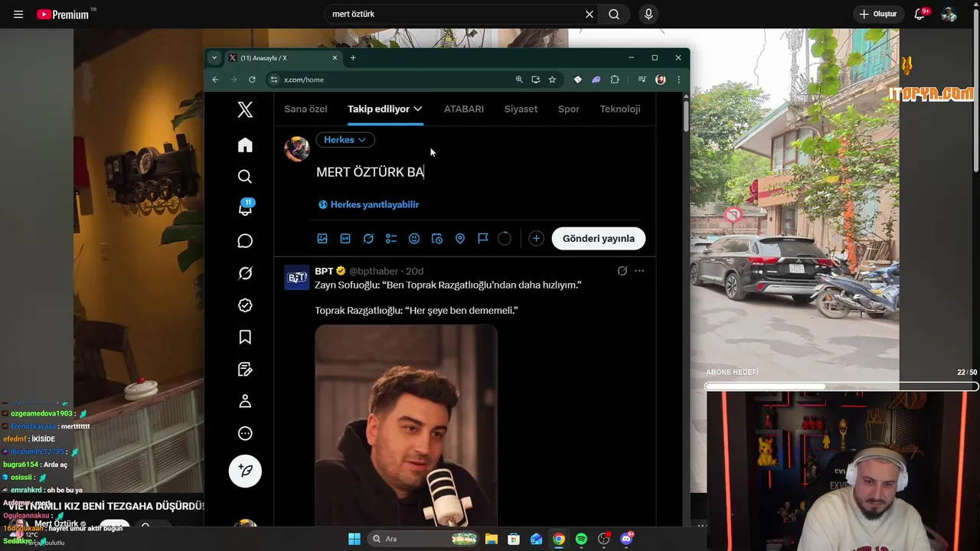The height and width of the screenshot is (551, 980).
Task: Switch to Spor tab
Action: [x=569, y=109]
